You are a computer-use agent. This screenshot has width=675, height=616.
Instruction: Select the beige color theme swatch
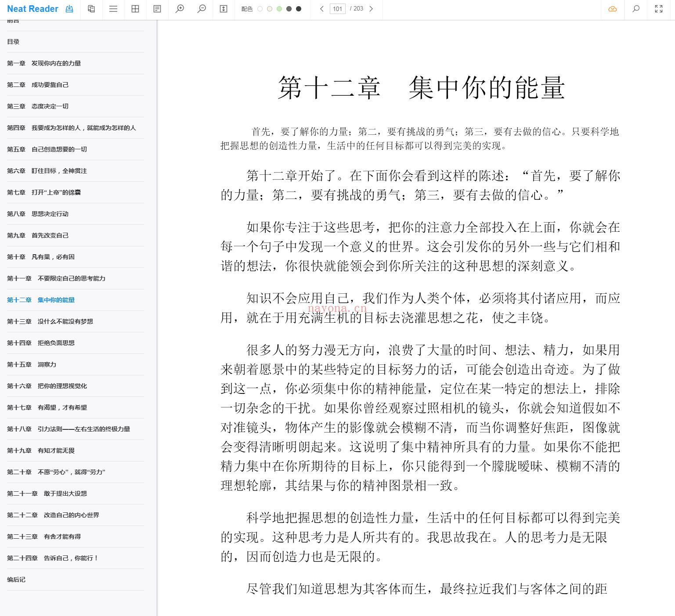(270, 9)
